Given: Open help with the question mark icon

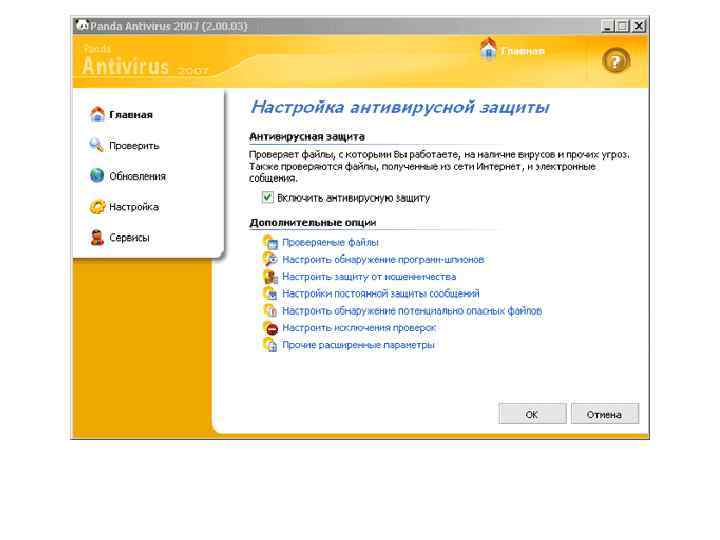Looking at the screenshot, I should point(616,61).
